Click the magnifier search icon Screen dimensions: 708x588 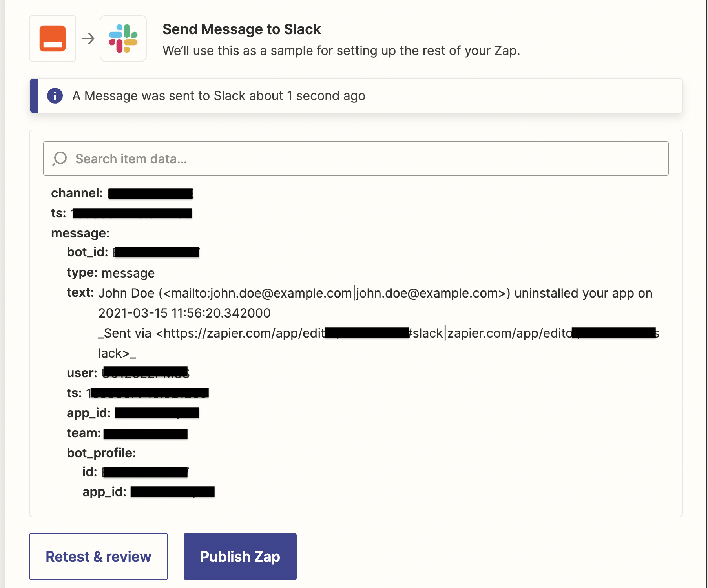coord(60,159)
